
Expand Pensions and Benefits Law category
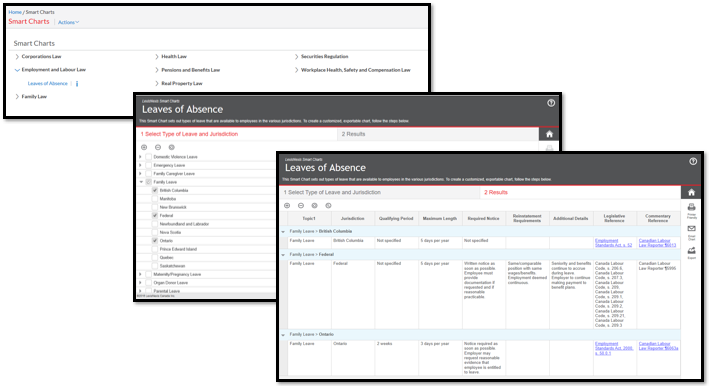tap(157, 70)
